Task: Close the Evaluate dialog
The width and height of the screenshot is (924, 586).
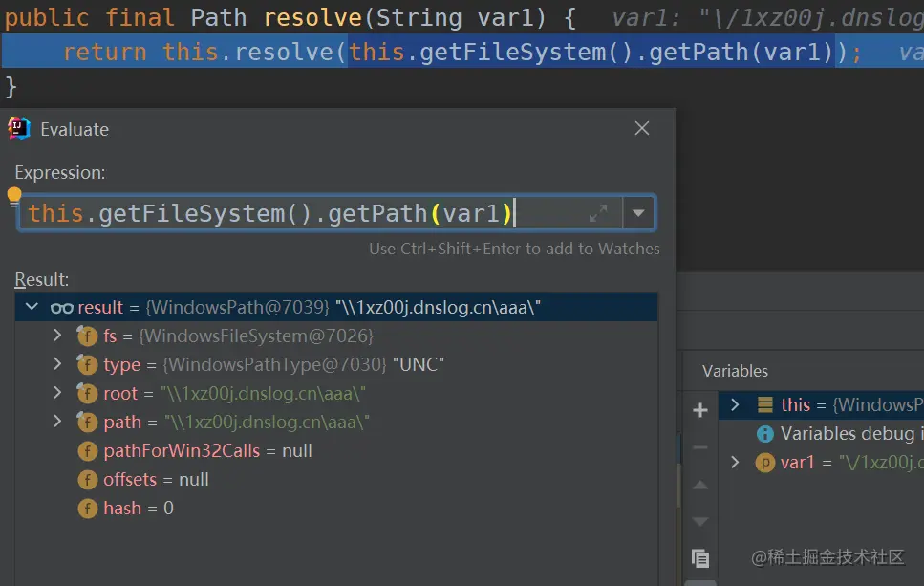Action: [642, 128]
